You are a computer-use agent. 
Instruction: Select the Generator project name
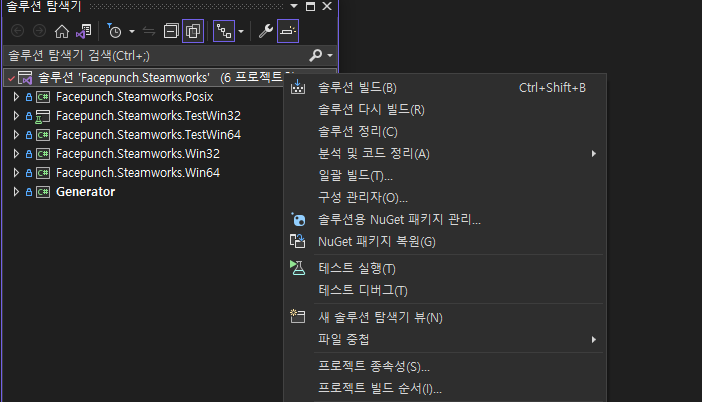pyautogui.click(x=86, y=192)
